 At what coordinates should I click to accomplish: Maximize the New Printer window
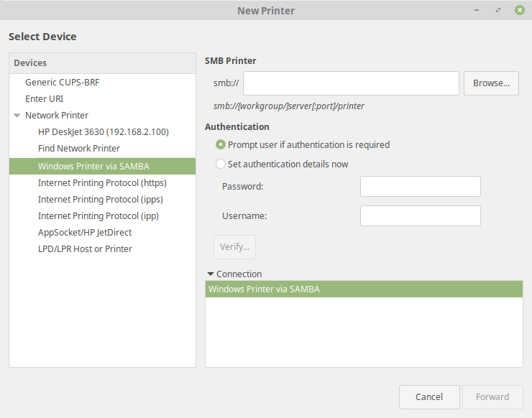[498, 11]
